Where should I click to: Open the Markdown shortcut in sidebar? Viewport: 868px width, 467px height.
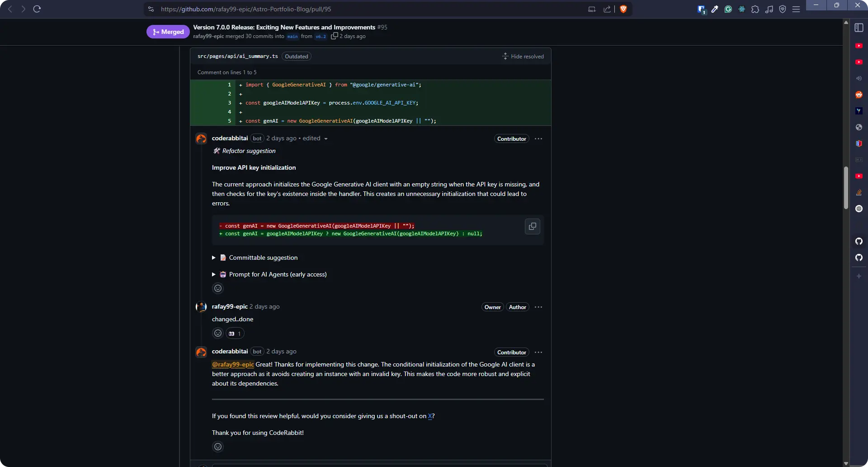pos(859,160)
